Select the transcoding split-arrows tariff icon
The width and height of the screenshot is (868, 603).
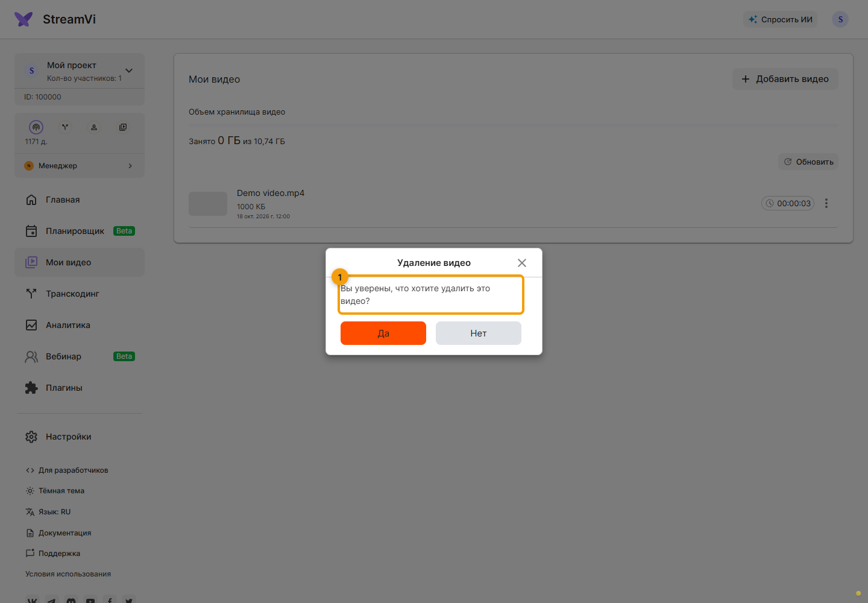tap(65, 127)
